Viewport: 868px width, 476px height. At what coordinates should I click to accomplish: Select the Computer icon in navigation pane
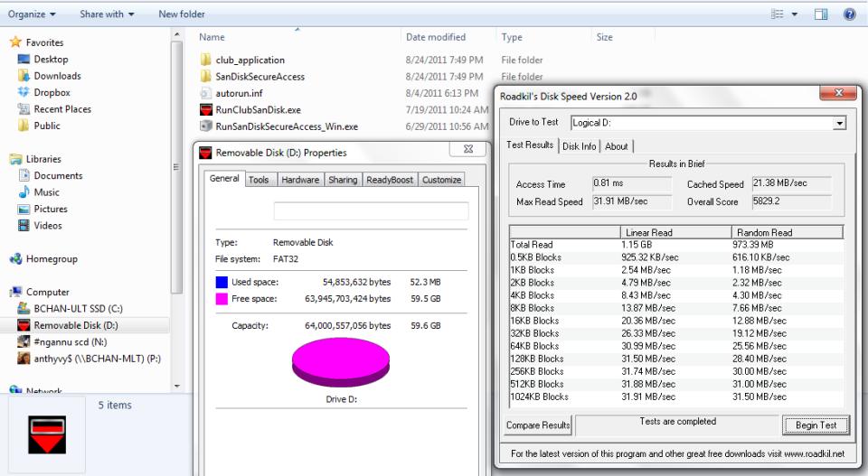[x=15, y=292]
